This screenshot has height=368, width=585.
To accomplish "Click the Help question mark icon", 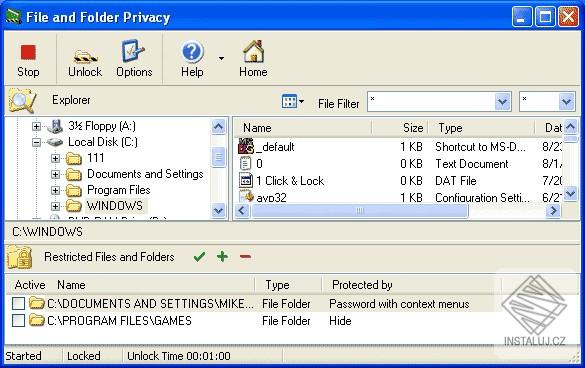I will 192,52.
